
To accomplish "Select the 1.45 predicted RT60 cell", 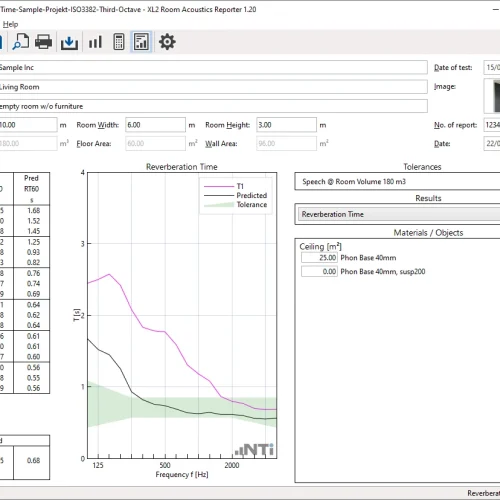I will pos(33,231).
